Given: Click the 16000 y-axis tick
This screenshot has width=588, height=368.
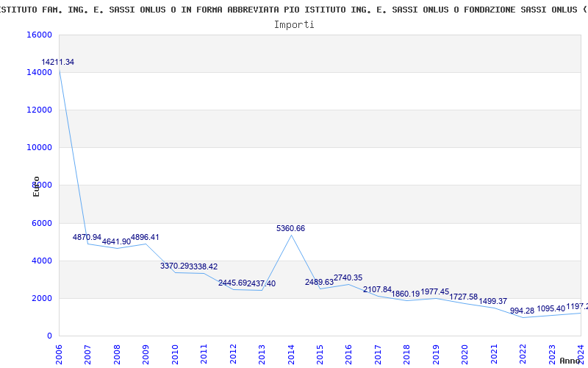Looking at the screenshot, I should click(x=40, y=35).
